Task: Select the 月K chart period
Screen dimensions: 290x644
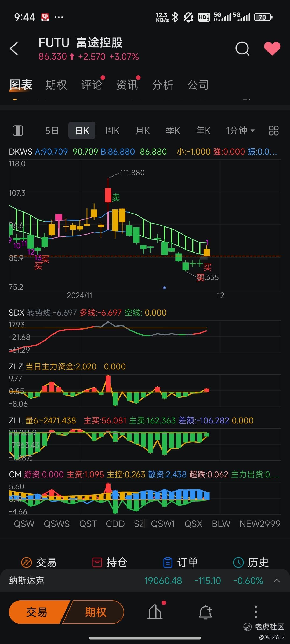Action: click(x=143, y=131)
